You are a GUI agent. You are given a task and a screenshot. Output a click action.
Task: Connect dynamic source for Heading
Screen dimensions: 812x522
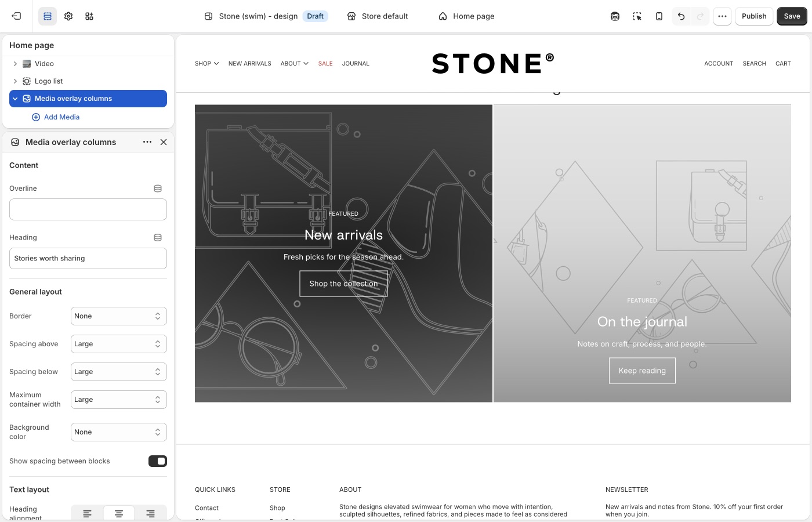(158, 237)
